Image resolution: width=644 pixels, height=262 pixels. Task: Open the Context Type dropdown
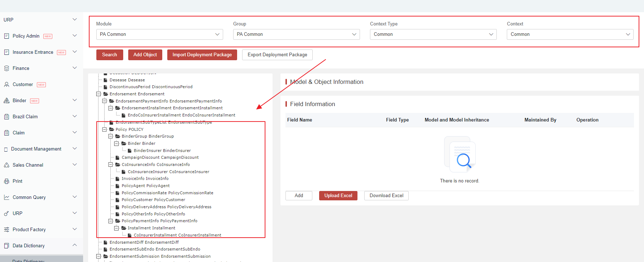tap(433, 34)
